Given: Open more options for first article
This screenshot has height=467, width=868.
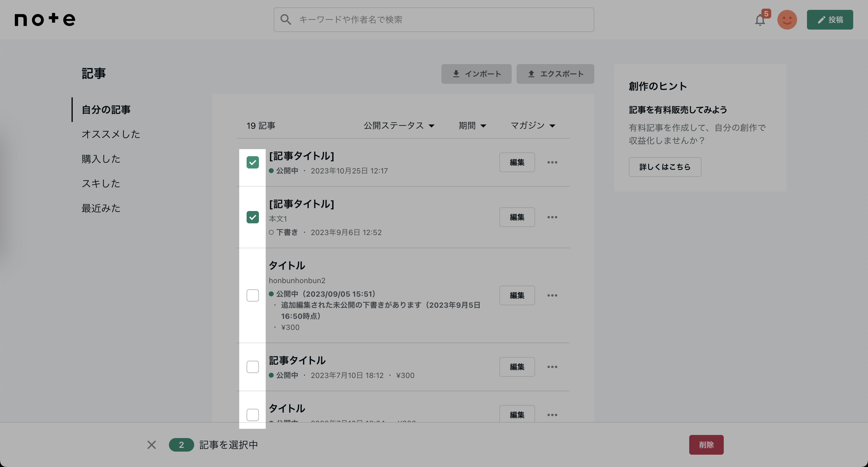Looking at the screenshot, I should [x=552, y=163].
